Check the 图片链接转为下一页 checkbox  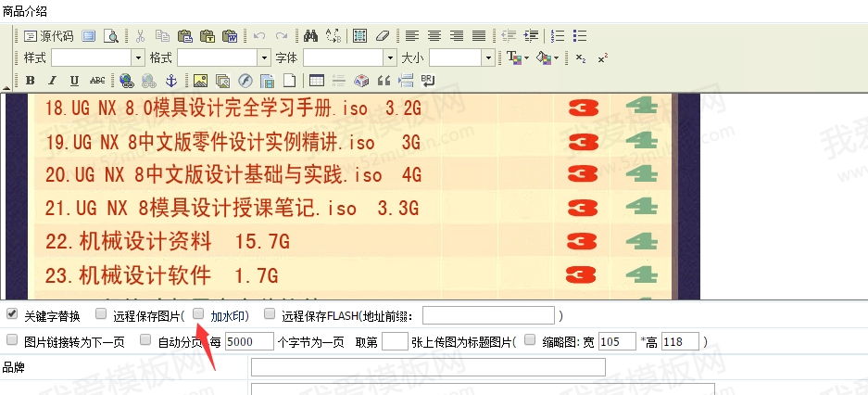(12, 339)
